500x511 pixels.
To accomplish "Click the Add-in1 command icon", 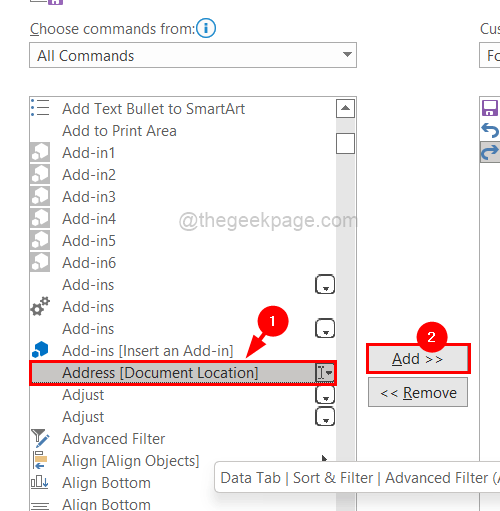I will (x=40, y=152).
